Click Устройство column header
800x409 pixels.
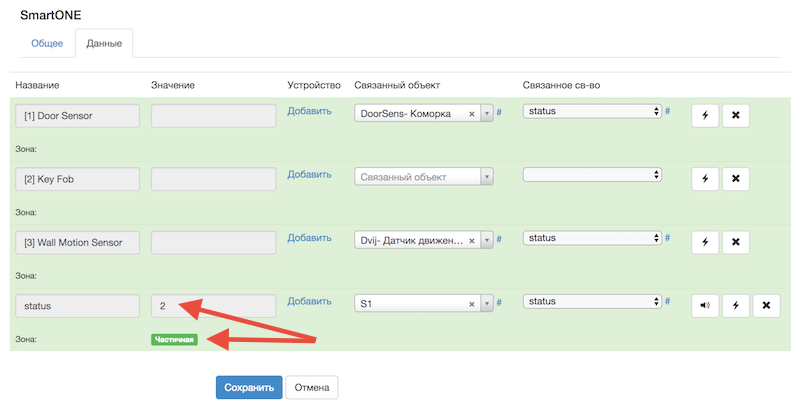coord(314,85)
